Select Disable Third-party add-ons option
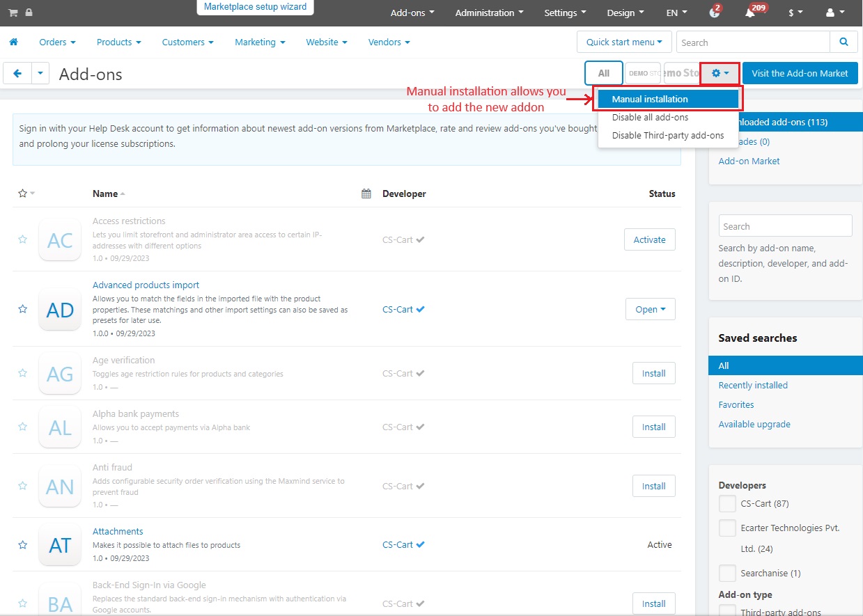The height and width of the screenshot is (616, 863). tap(668, 135)
